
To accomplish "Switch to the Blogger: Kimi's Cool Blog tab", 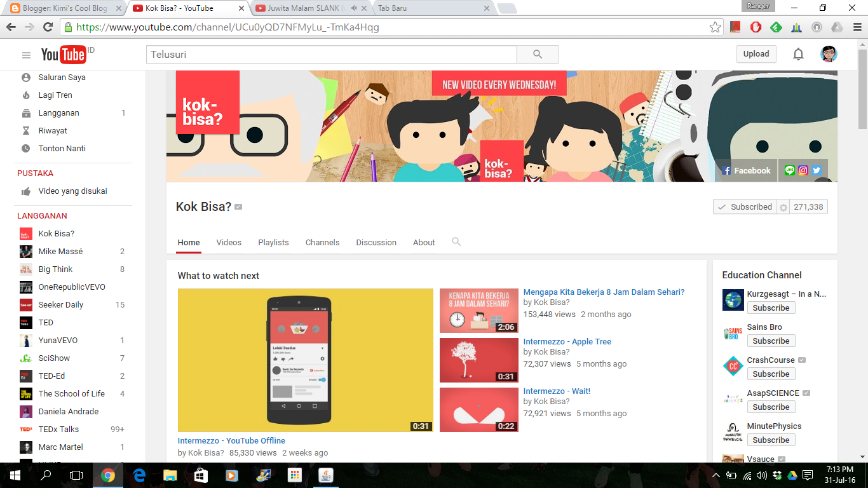I will point(64,8).
